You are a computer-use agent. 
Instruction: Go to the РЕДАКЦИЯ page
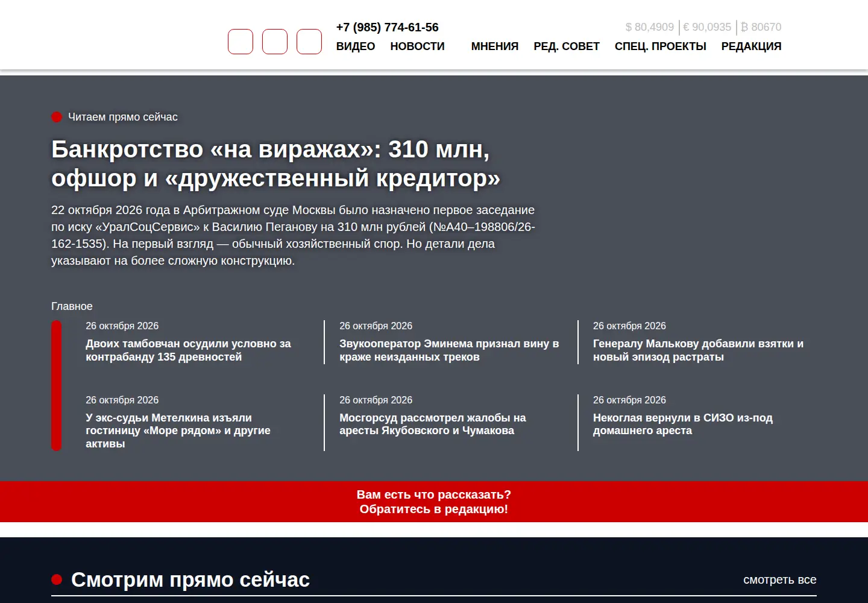tap(751, 46)
